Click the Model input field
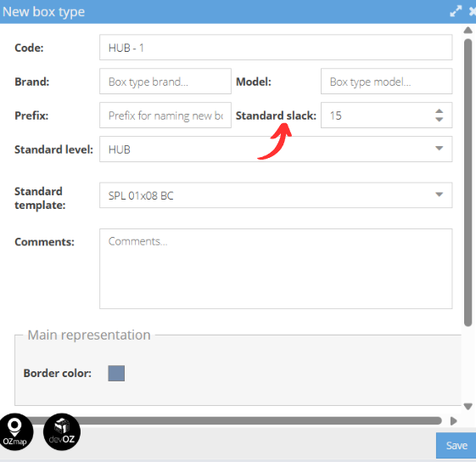Viewport: 476px width, 462px height. pos(386,82)
